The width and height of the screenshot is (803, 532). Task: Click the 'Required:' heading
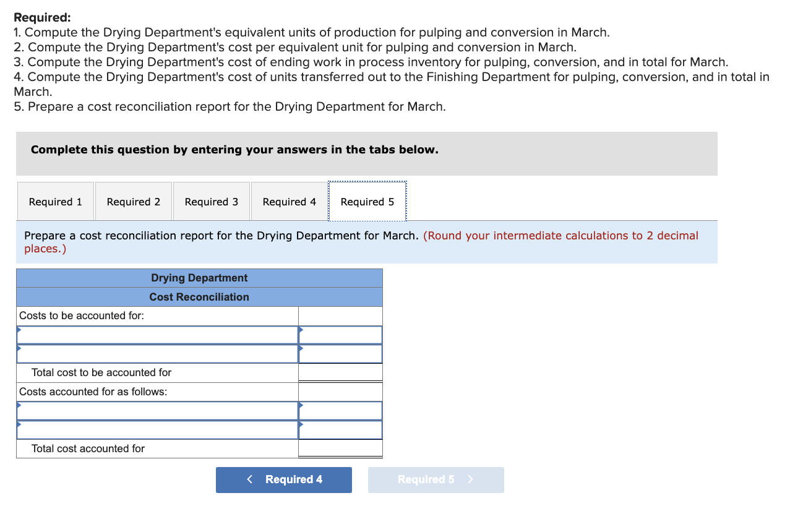pos(42,18)
